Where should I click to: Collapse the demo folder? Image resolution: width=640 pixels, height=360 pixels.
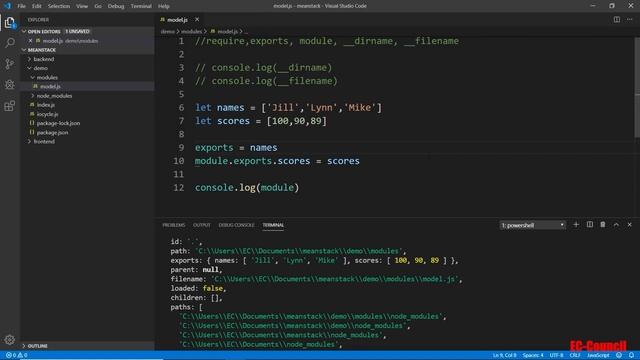coord(41,68)
